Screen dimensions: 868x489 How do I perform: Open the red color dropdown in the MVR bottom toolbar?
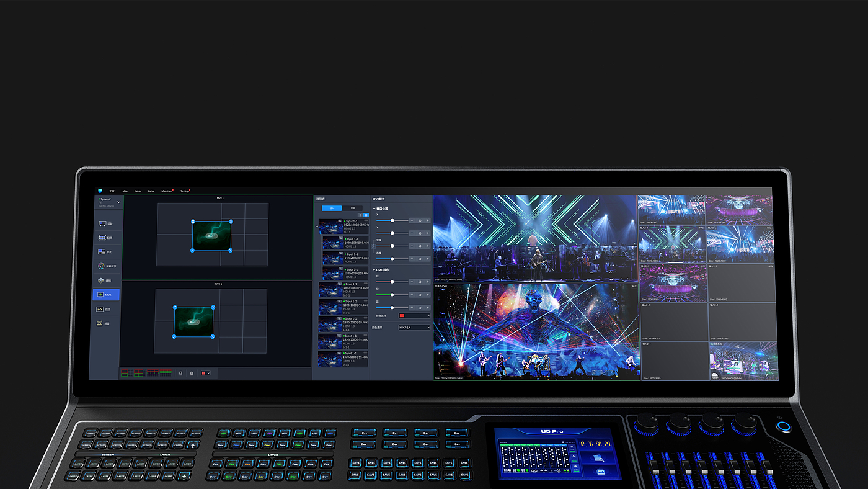(x=206, y=373)
